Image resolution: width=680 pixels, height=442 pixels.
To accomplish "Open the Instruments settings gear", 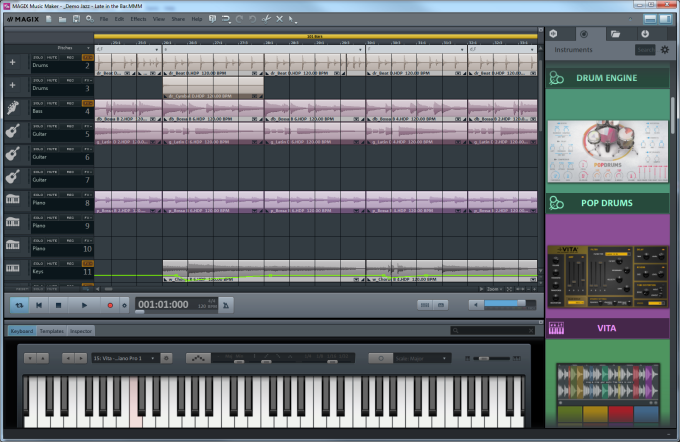I will click(x=664, y=50).
